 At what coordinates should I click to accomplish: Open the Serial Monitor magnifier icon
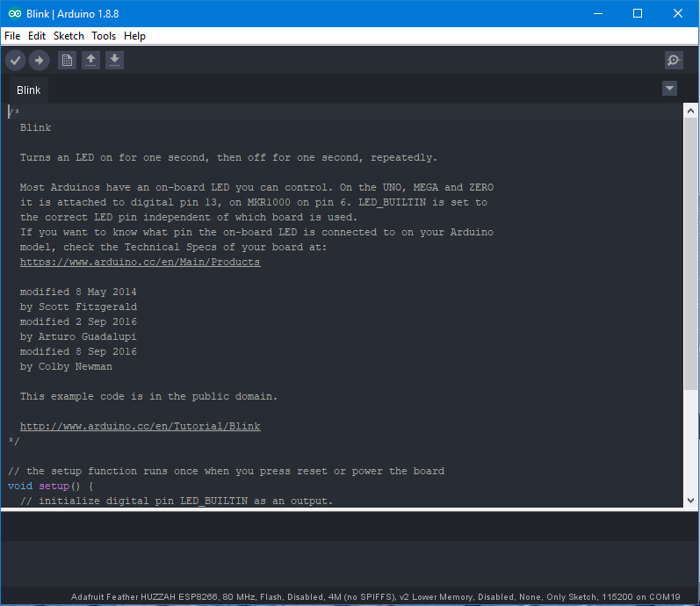coord(674,61)
